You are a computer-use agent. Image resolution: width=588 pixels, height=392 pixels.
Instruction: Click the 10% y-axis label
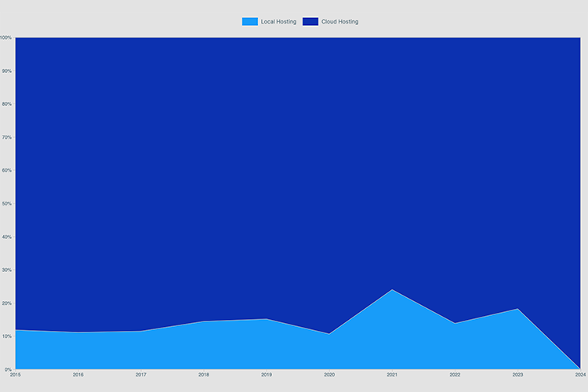point(7,336)
